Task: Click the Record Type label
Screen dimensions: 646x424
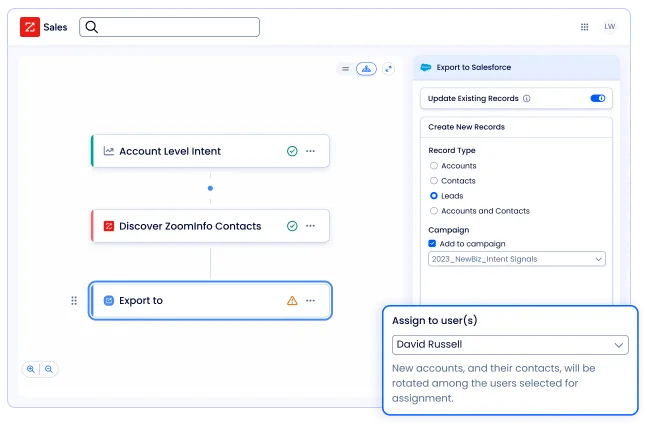Action: [452, 150]
